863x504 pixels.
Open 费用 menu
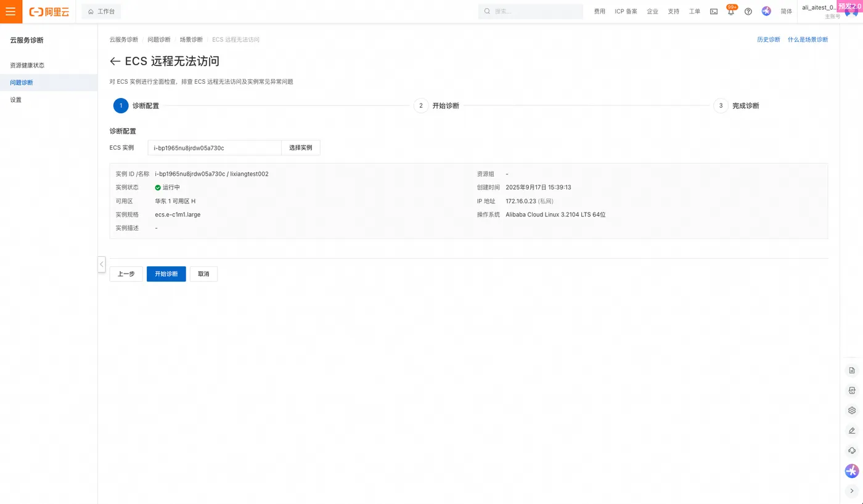[x=599, y=12]
